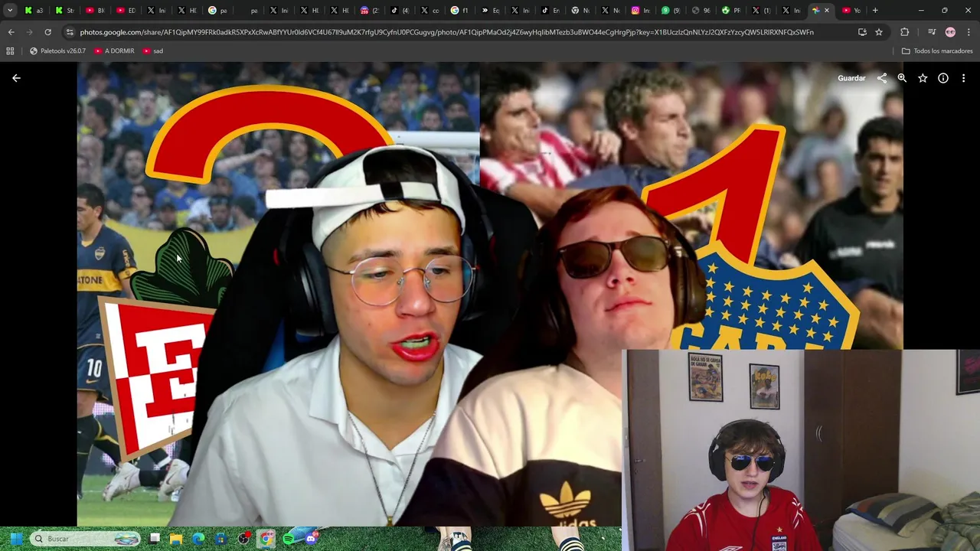Switch to the YouTube 'Yo' tab
Viewport: 980px width, 551px height.
click(x=851, y=10)
